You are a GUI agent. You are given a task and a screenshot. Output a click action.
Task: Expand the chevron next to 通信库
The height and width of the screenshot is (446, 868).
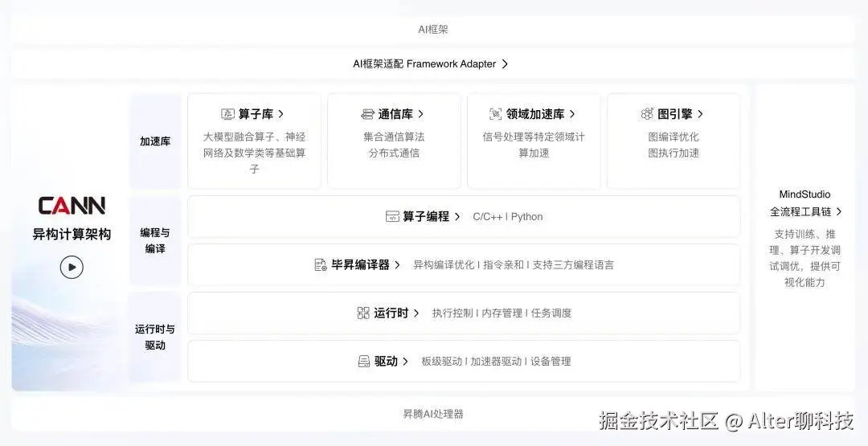point(420,114)
